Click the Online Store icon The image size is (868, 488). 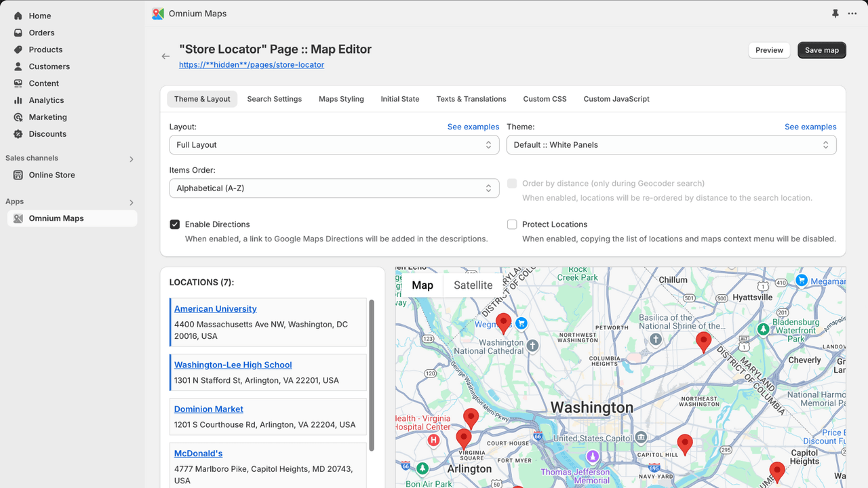[18, 175]
